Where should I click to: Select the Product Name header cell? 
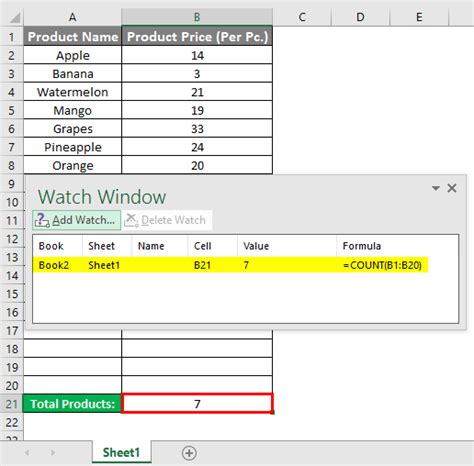click(x=73, y=36)
